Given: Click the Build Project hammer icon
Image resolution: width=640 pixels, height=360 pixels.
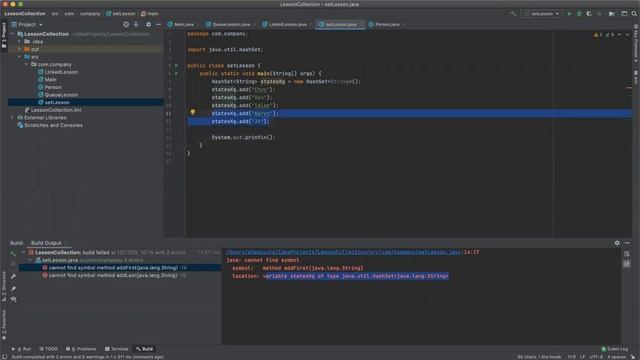Looking at the screenshot, I should (x=513, y=13).
